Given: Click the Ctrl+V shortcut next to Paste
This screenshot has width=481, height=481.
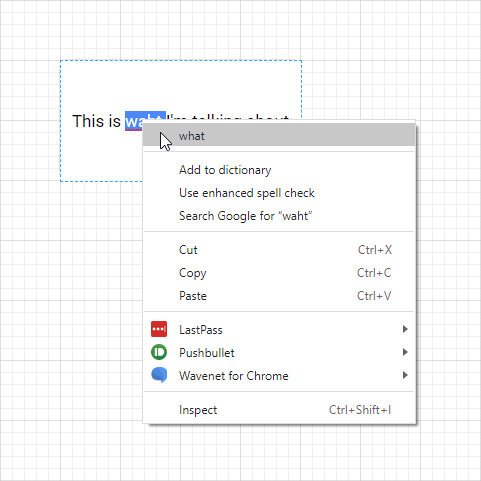Looking at the screenshot, I should pyautogui.click(x=374, y=296).
